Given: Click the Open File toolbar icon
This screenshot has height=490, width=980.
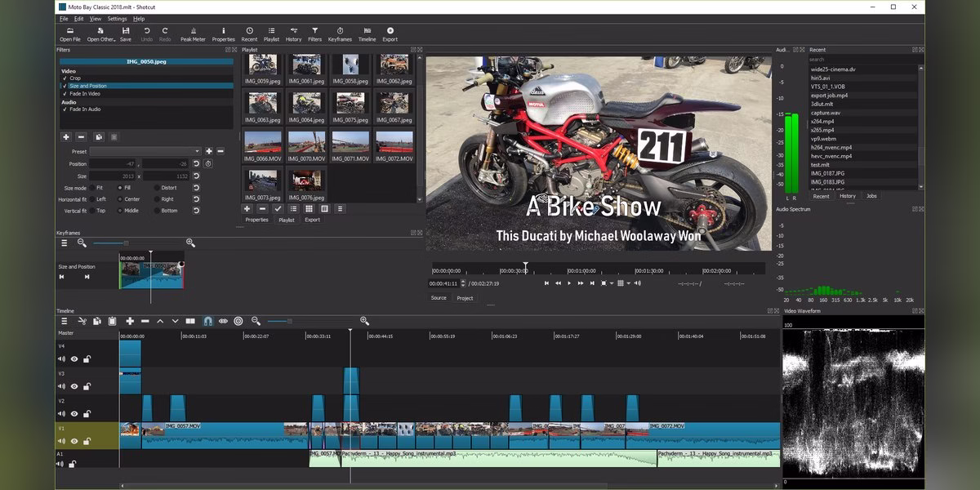Looking at the screenshot, I should [69, 34].
